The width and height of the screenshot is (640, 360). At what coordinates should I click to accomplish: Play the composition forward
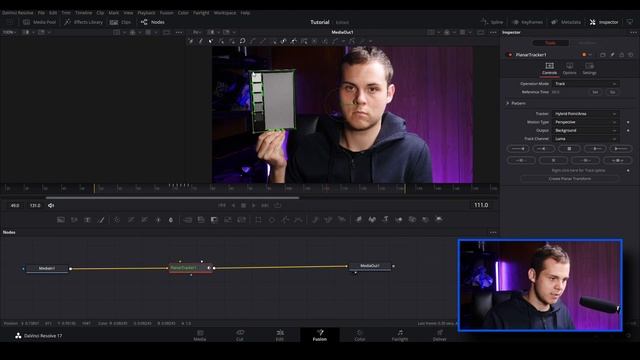254,205
